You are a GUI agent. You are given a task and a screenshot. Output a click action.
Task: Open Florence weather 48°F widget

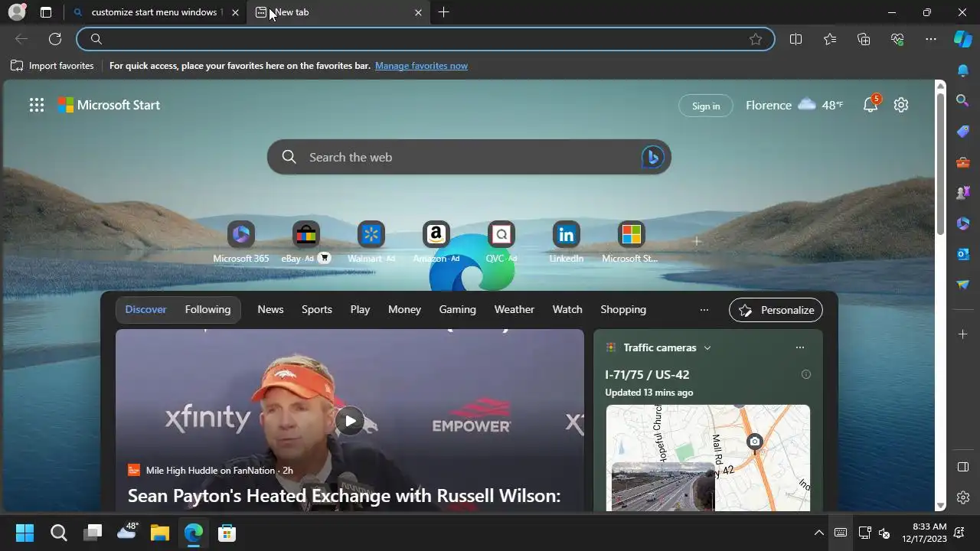pyautogui.click(x=795, y=105)
